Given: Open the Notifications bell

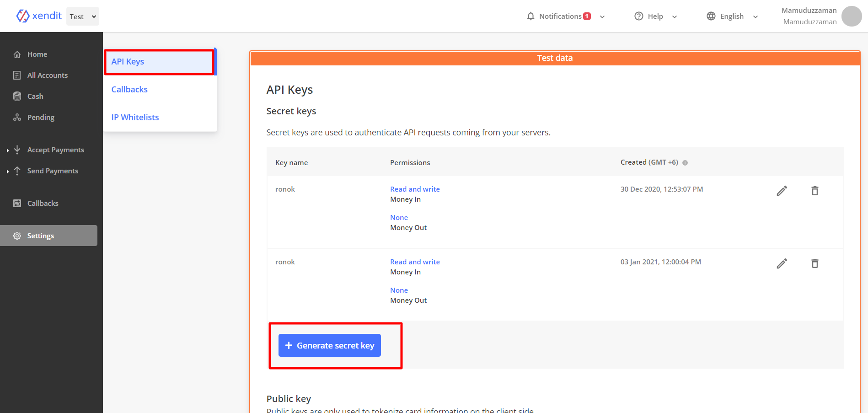Looking at the screenshot, I should point(530,16).
